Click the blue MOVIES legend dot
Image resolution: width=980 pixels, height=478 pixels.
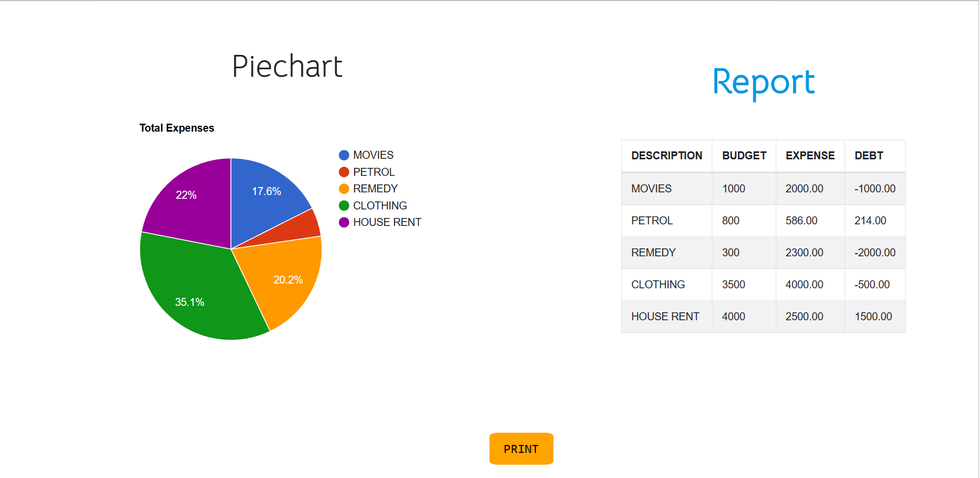pyautogui.click(x=344, y=155)
